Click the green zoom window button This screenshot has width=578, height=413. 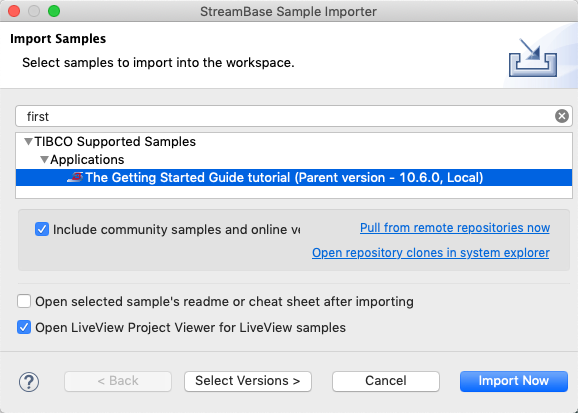(x=54, y=11)
